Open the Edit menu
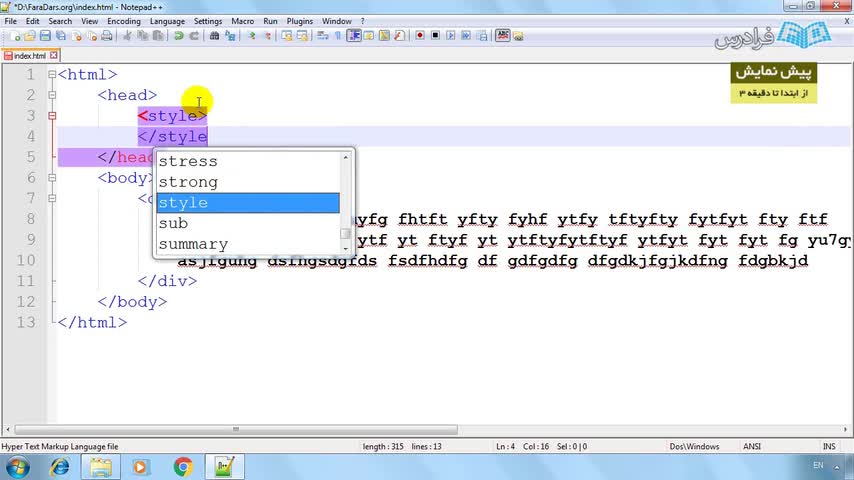 click(33, 21)
